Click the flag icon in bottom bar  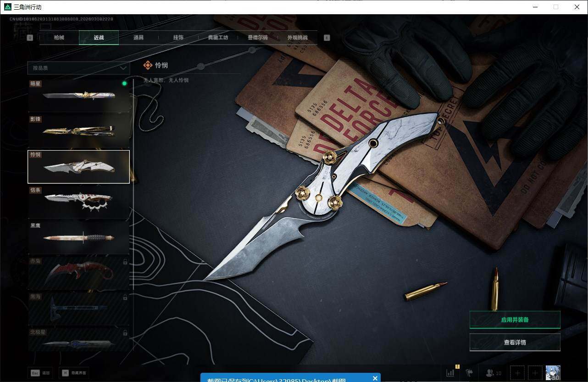click(x=469, y=373)
